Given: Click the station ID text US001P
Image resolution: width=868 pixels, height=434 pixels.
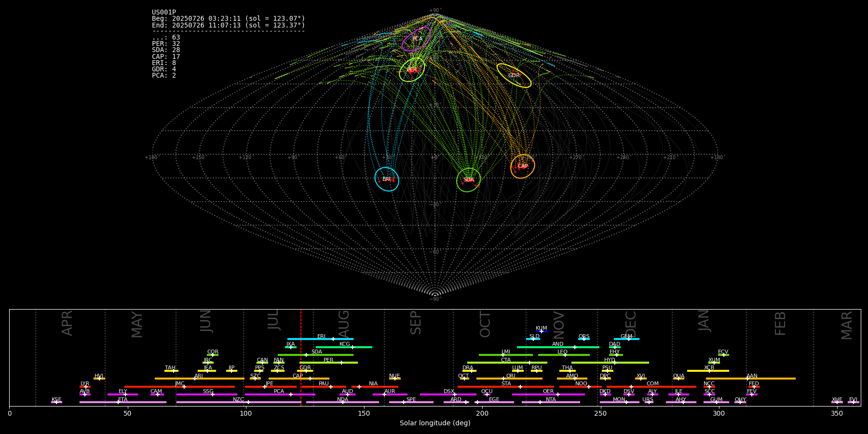Looking at the screenshot, I should coord(164,13).
